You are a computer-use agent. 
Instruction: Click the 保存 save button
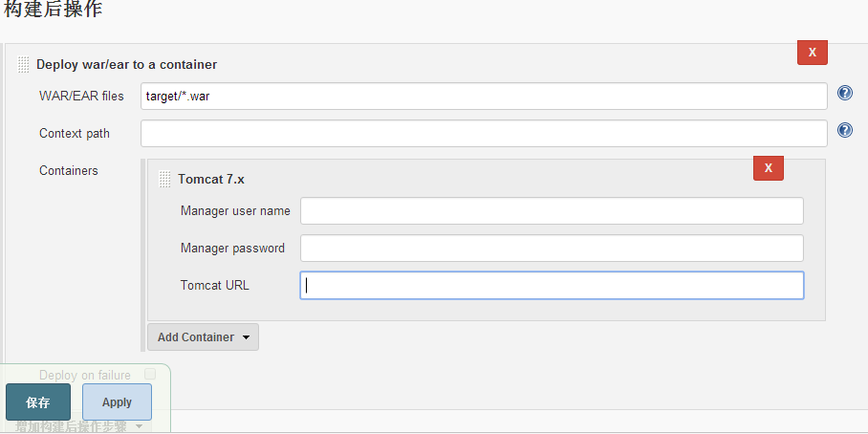(38, 402)
